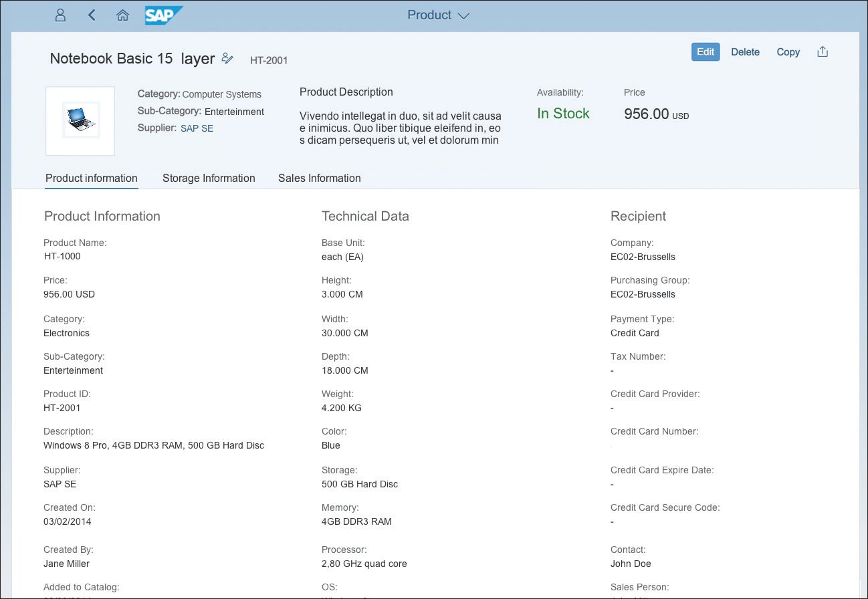Click 'Jane Miller' created by value
This screenshot has width=868, height=599.
(x=66, y=564)
